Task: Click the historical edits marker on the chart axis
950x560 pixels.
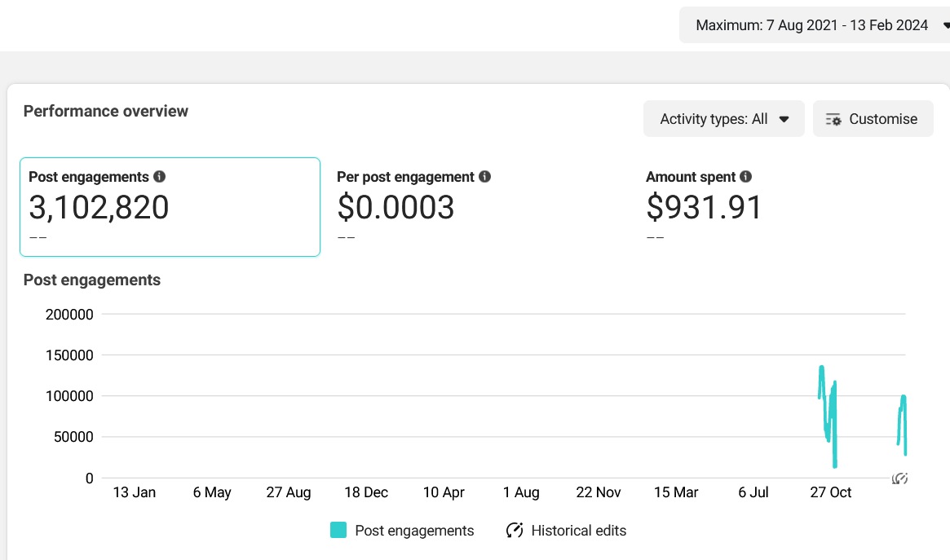Action: tap(900, 478)
